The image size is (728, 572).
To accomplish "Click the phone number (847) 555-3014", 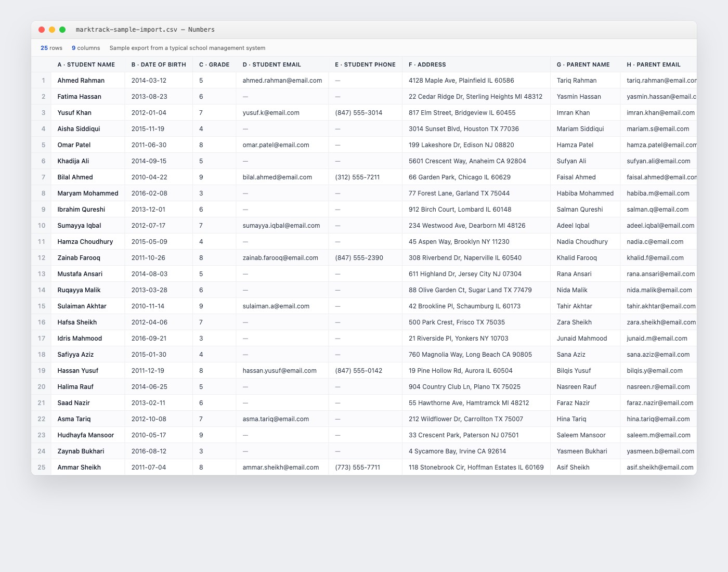I will pos(366,113).
